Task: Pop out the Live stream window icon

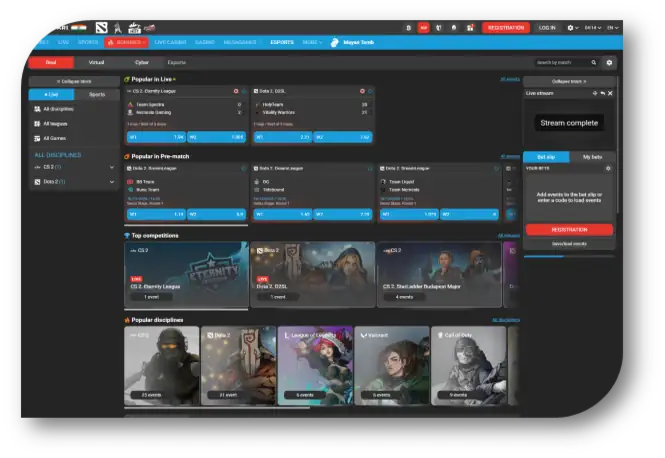Action: point(595,93)
